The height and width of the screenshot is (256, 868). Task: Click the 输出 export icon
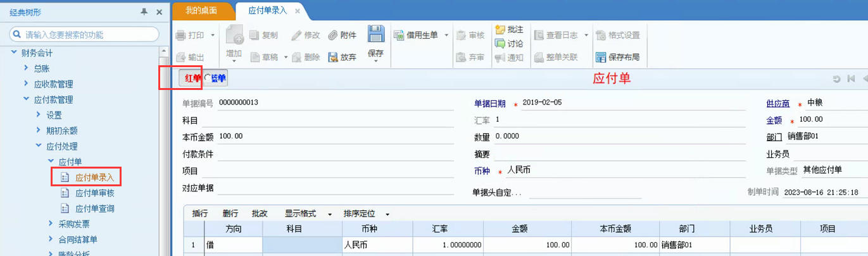coord(180,57)
